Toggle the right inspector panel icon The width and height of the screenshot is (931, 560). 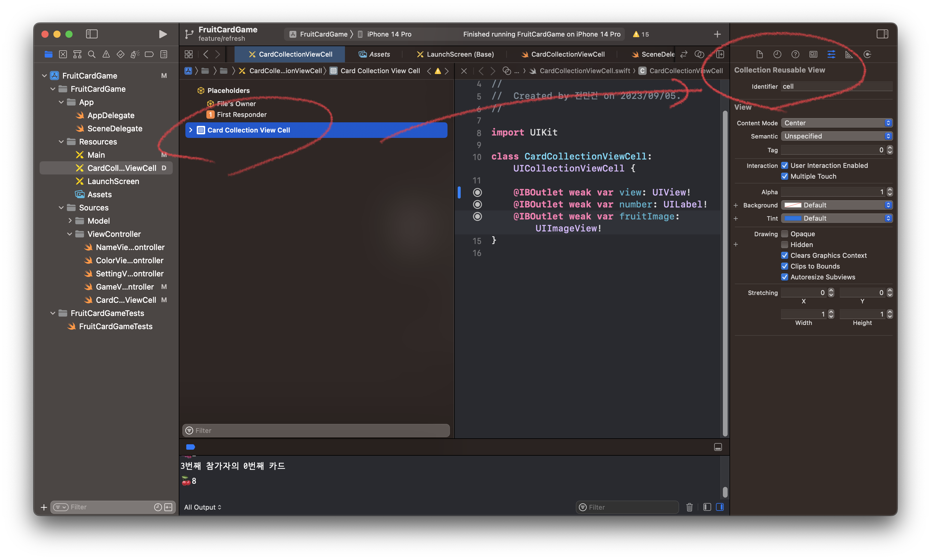coord(882,34)
